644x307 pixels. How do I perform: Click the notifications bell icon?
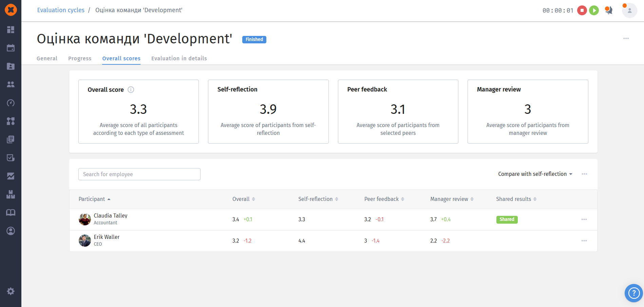tap(609, 10)
